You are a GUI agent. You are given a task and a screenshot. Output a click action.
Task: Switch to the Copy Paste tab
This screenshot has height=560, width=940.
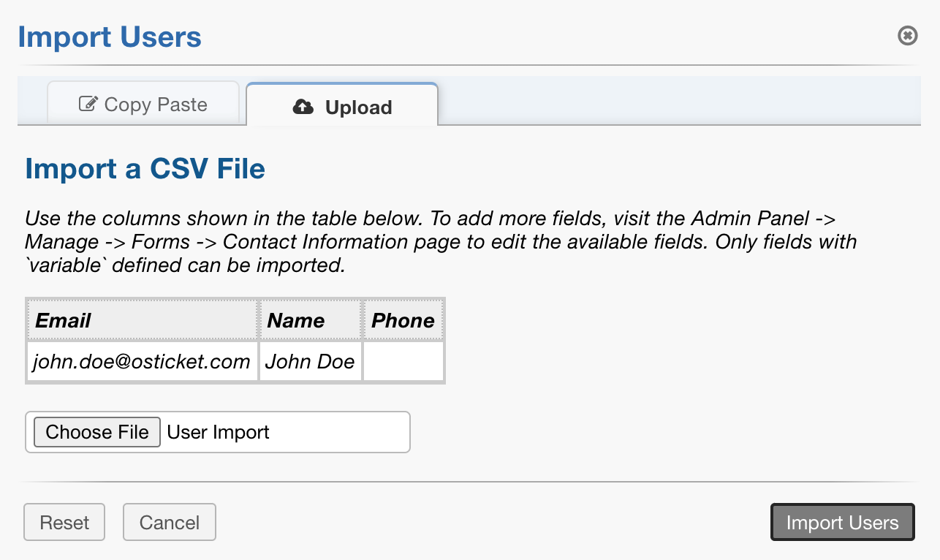143,104
